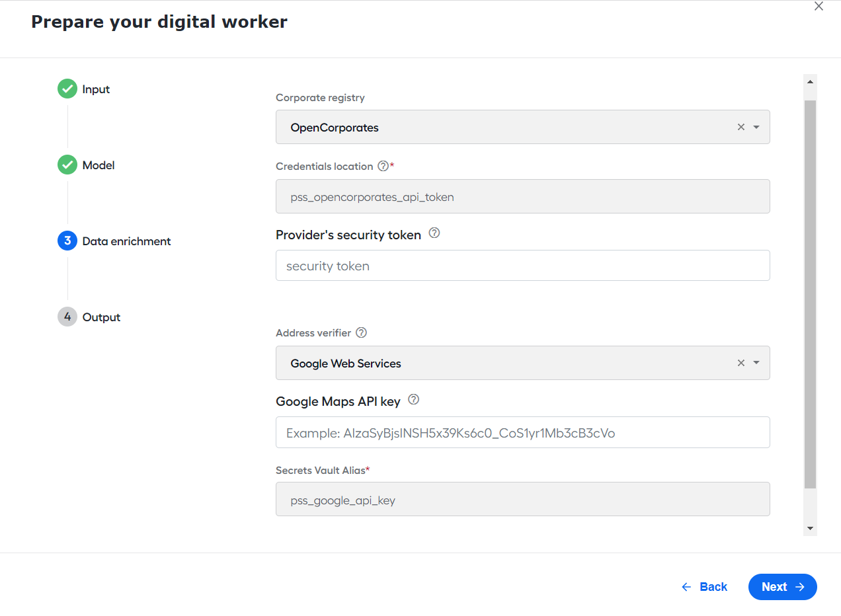This screenshot has height=616, width=841.
Task: Click the Provider's security token heading
Action: [x=348, y=235]
